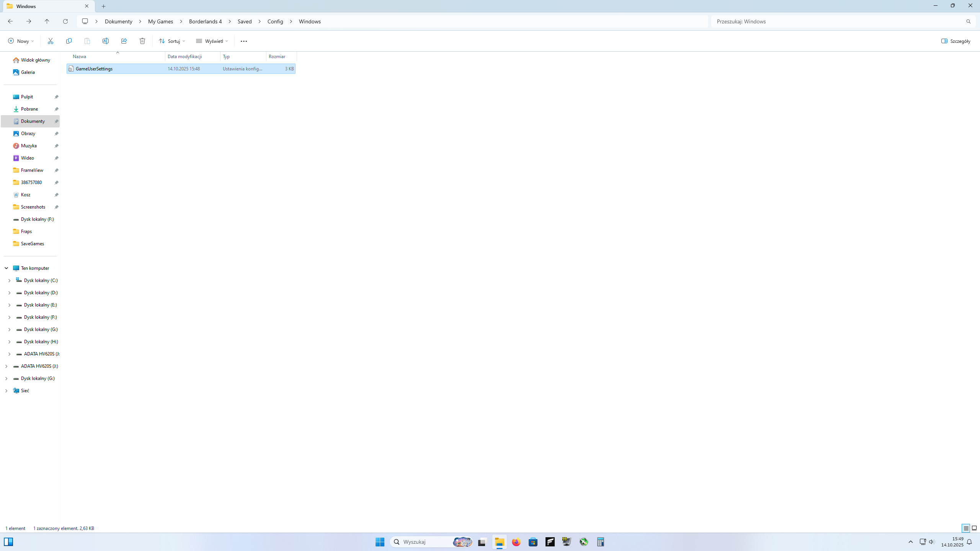Screen dimensions: 980x551
Task: Switch to large icons view in status bar
Action: 974,528
